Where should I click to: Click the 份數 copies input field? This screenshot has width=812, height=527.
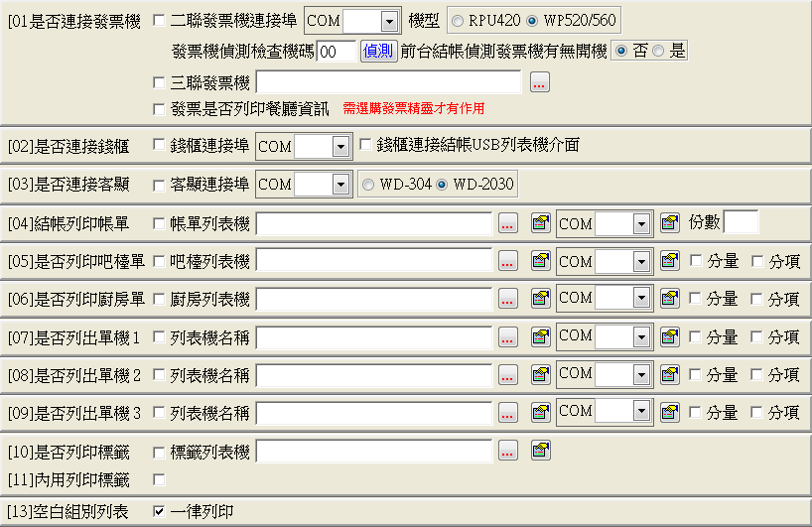click(741, 222)
